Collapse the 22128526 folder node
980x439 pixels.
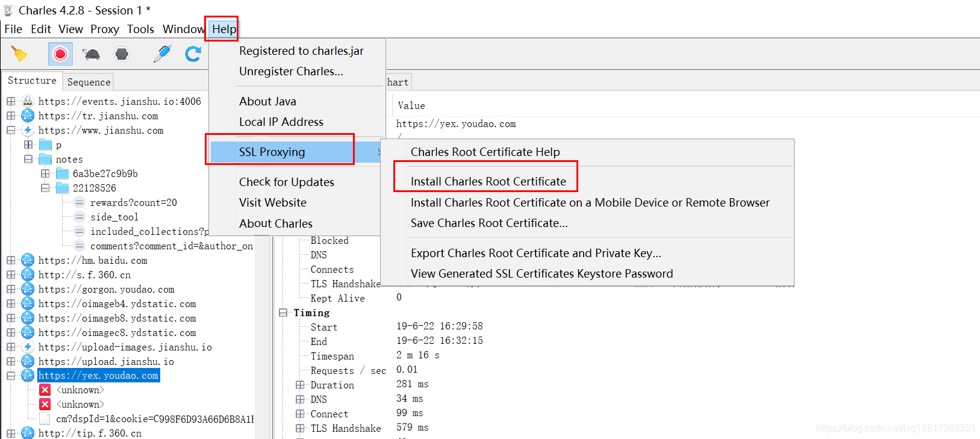click(x=45, y=188)
